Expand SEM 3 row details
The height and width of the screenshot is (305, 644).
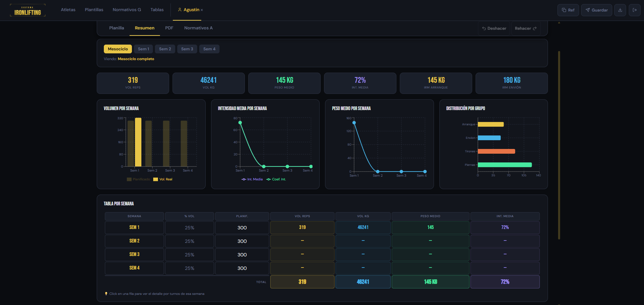click(322, 255)
